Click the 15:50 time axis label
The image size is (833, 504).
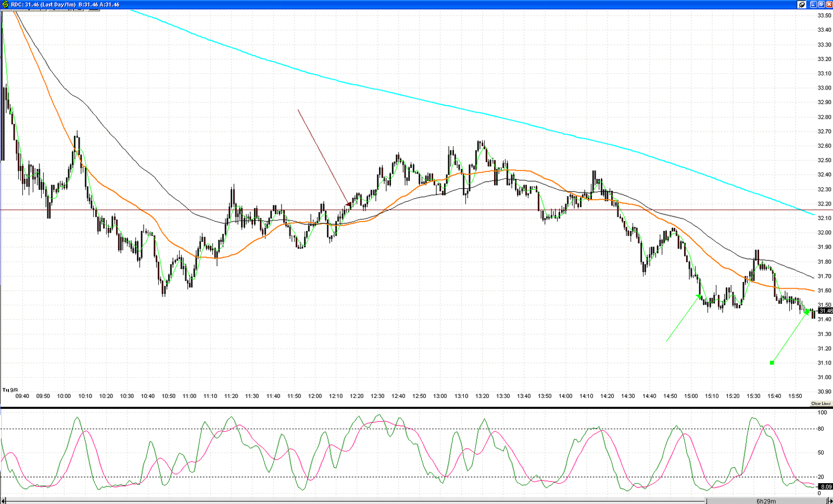pyautogui.click(x=796, y=396)
